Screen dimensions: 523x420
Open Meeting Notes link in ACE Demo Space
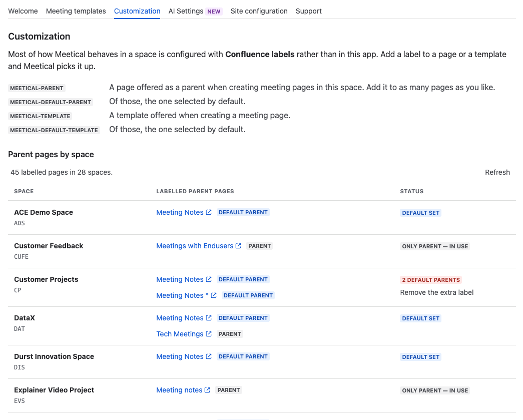click(x=180, y=212)
